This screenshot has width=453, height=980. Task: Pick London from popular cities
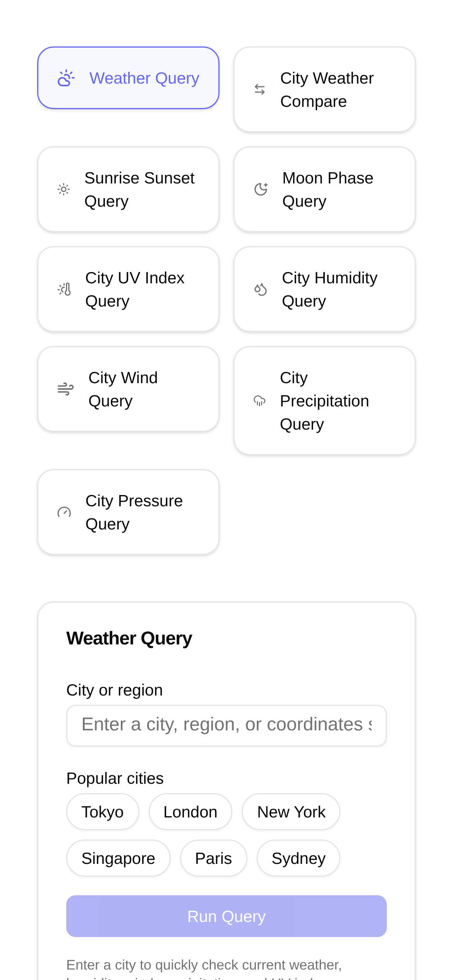[190, 812]
